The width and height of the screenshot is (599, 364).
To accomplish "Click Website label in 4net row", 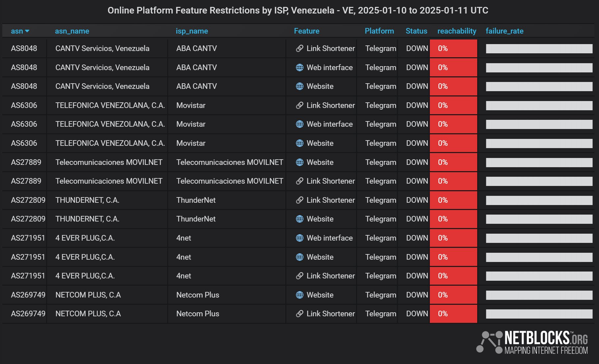I will coord(320,257).
